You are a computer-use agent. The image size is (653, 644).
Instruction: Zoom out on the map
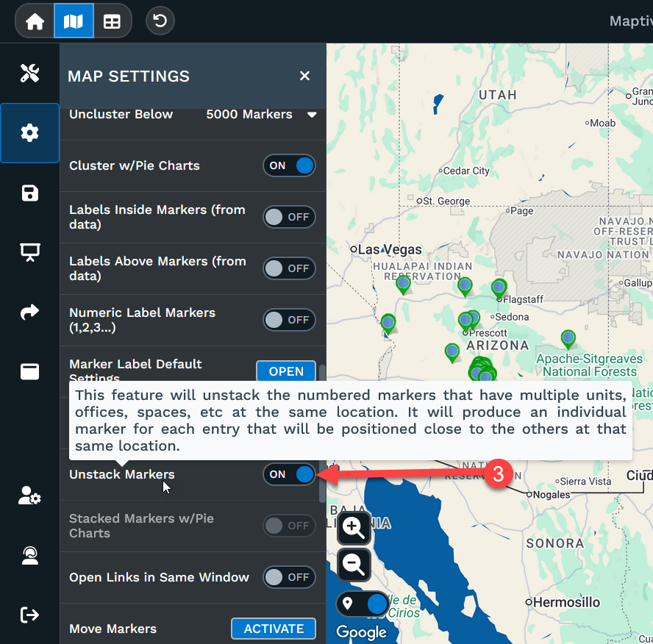pos(354,565)
